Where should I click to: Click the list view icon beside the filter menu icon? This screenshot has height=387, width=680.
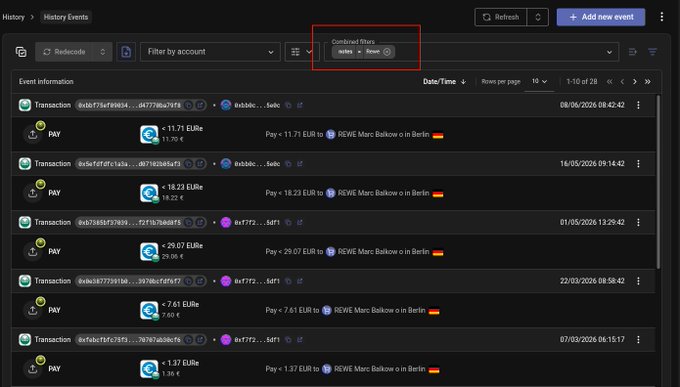tap(632, 52)
